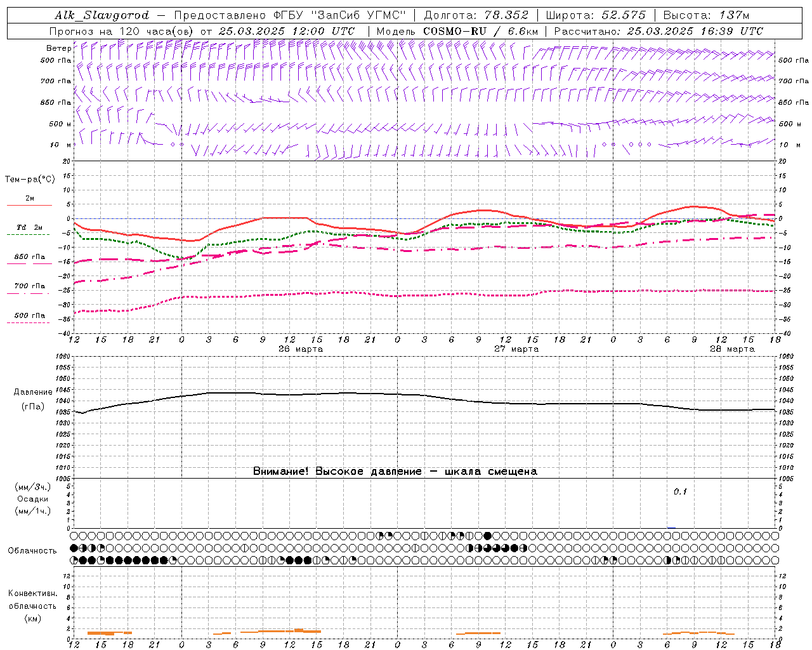Click the (км) unit under convective cloudiness
812x650 pixels.
point(33,618)
